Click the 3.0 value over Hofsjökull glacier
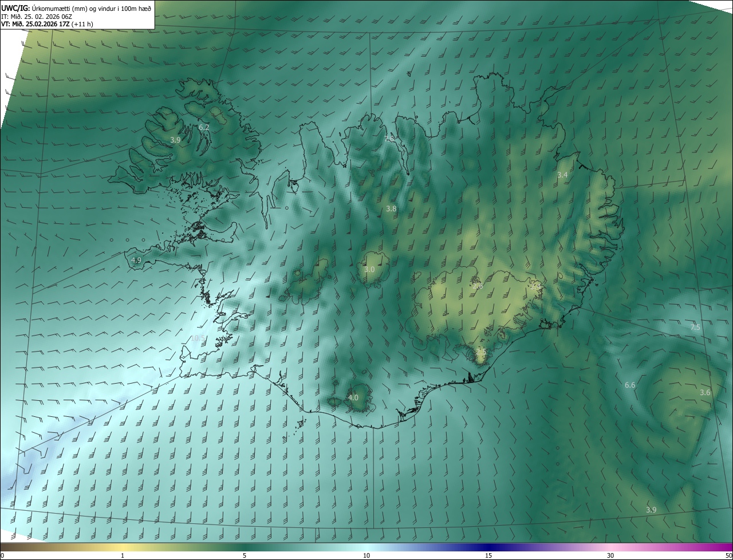 pyautogui.click(x=369, y=269)
